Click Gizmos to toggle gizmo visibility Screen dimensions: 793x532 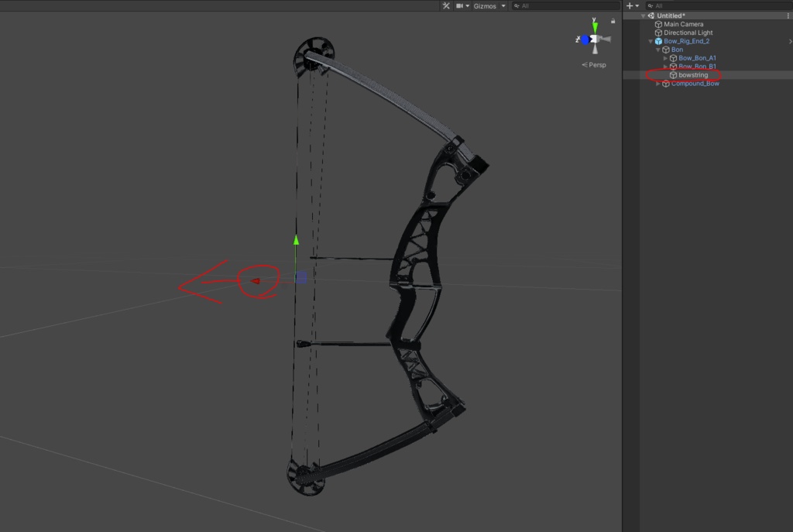[484, 5]
